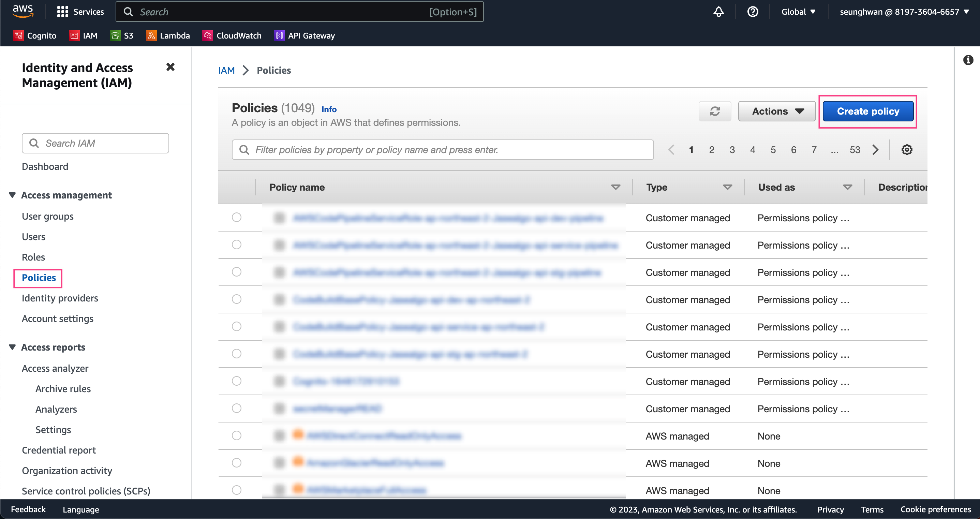This screenshot has width=980, height=519.
Task: Click the notifications bell icon
Action: click(x=718, y=12)
